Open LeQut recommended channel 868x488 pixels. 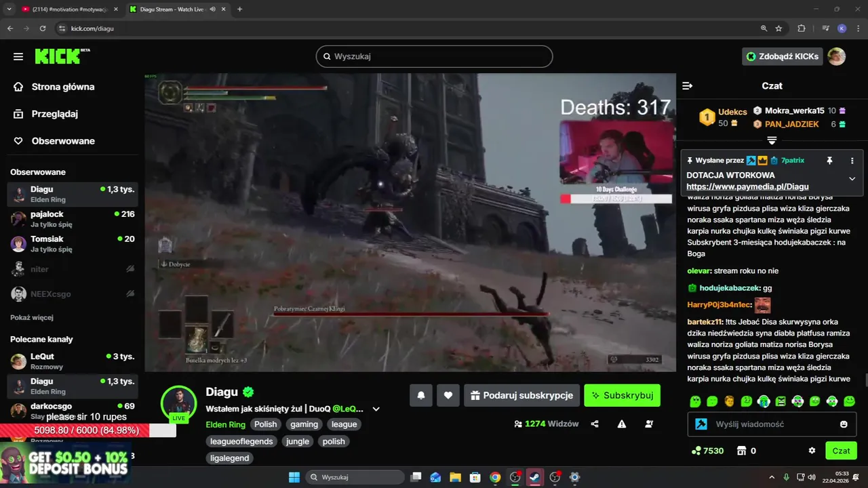click(73, 361)
